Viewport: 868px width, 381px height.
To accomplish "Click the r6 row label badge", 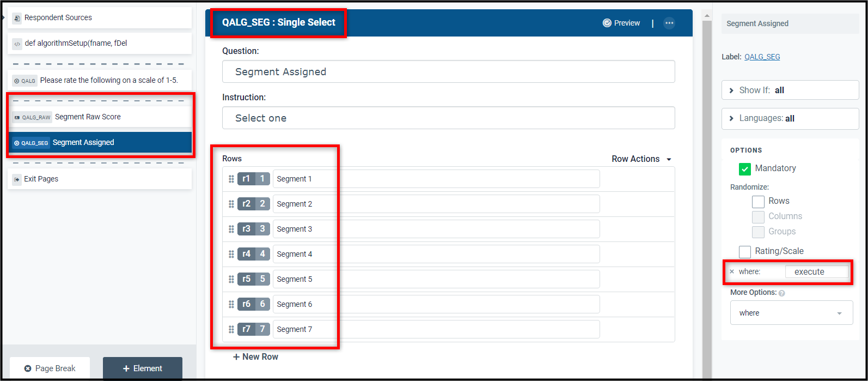I will pyautogui.click(x=247, y=304).
